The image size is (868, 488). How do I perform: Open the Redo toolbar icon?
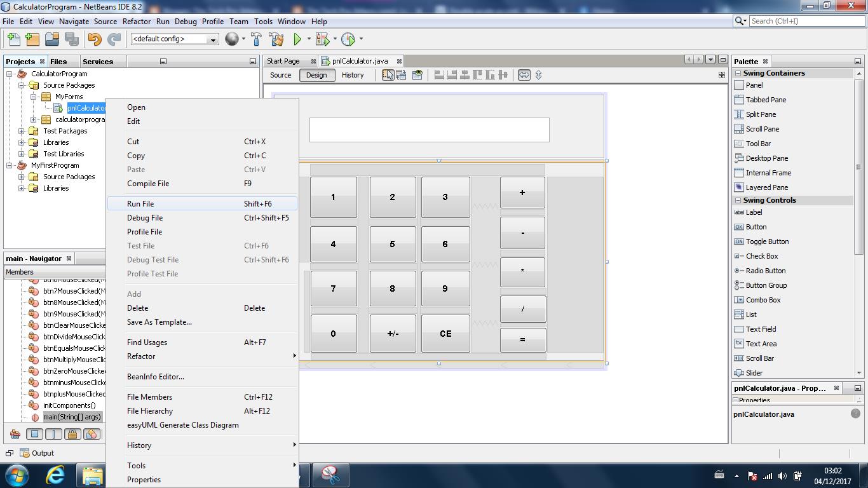tap(113, 39)
